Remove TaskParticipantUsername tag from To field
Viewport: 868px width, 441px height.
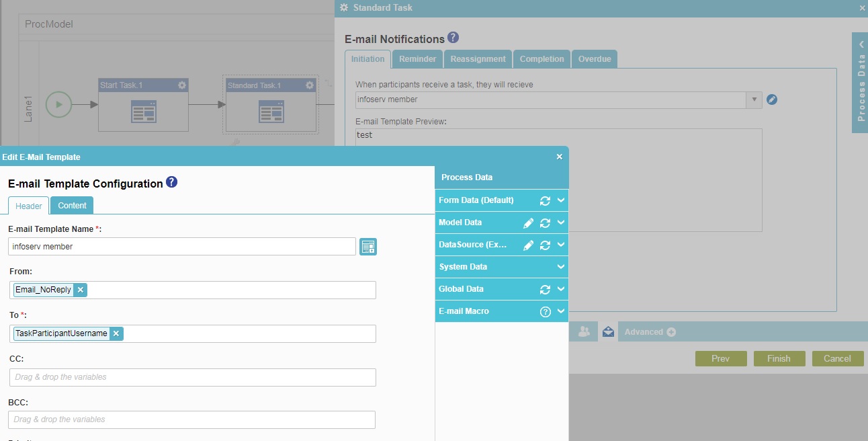click(x=116, y=333)
